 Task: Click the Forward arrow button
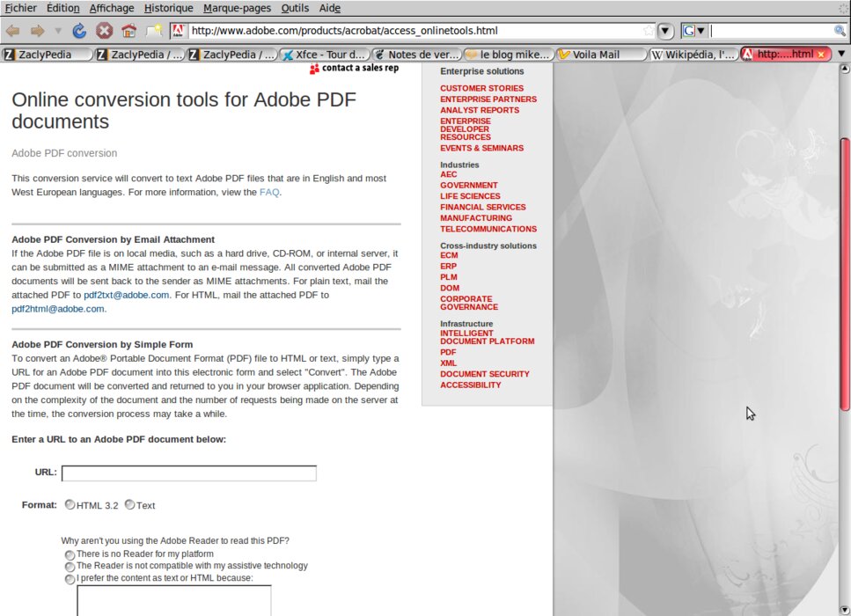coord(37,31)
